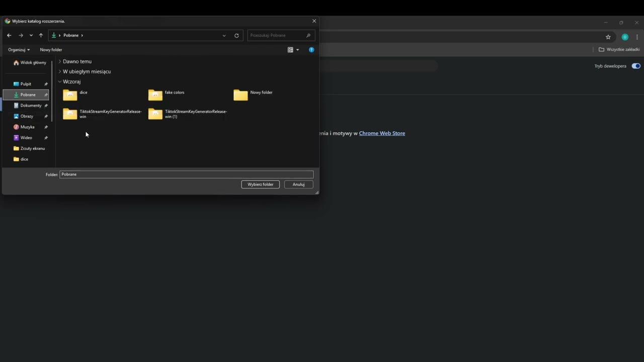644x362 pixels.
Task: Select Pobrane in the sidebar
Action: (x=26, y=95)
